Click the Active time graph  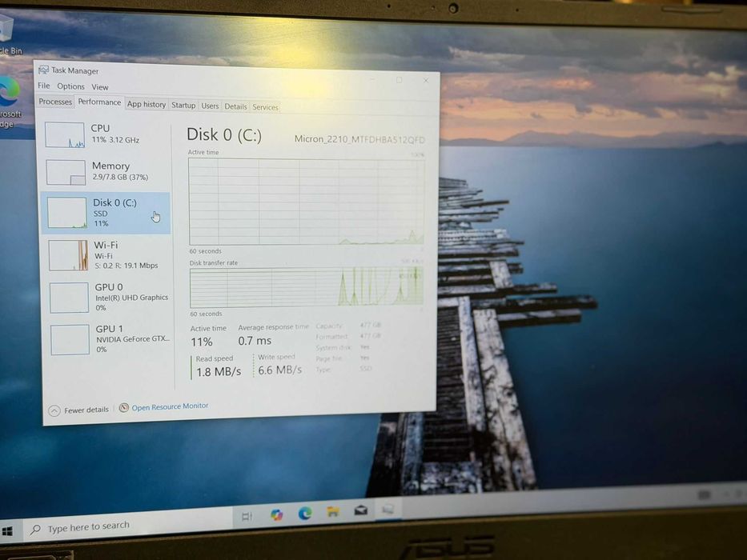(x=307, y=202)
